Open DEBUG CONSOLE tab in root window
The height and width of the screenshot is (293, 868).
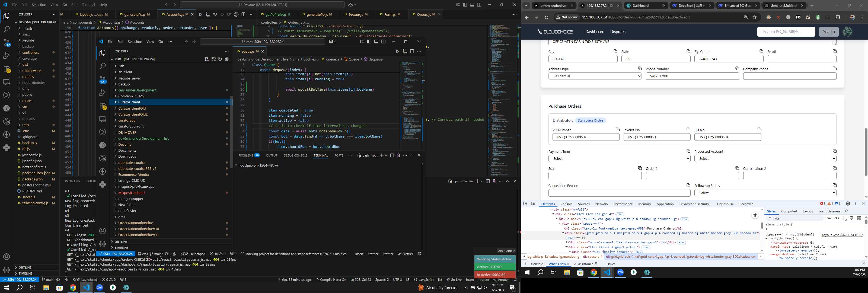(295, 155)
